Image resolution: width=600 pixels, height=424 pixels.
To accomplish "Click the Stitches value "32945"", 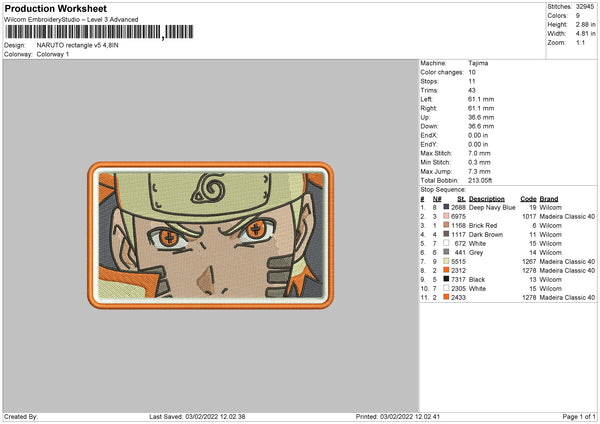I will (x=585, y=7).
